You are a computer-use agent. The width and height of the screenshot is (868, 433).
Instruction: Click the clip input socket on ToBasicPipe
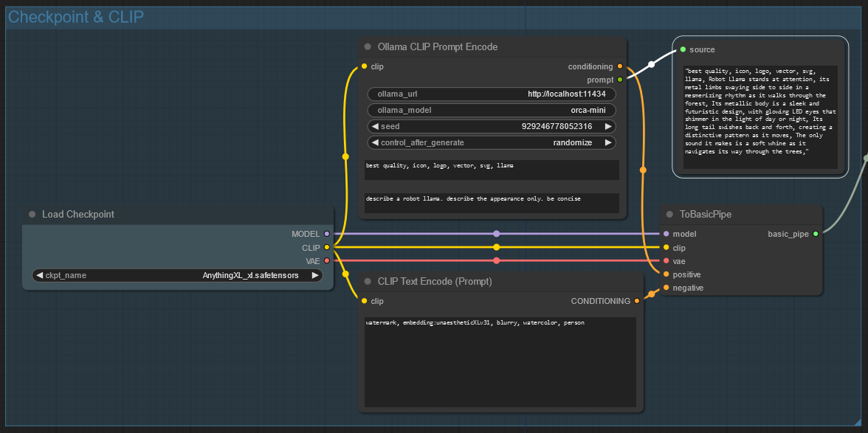point(666,247)
